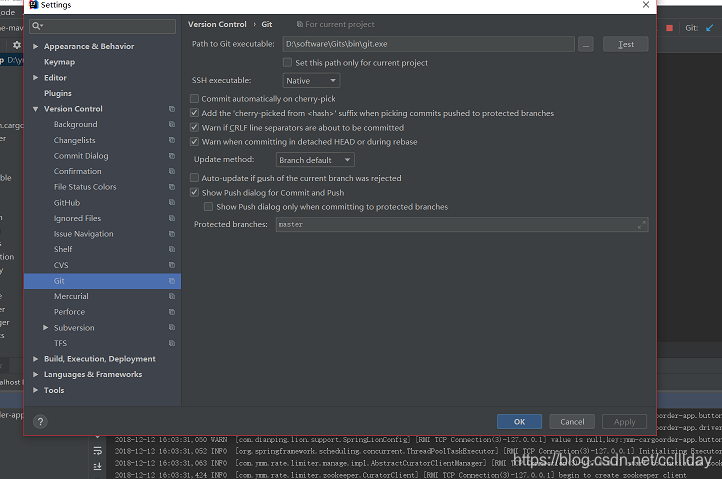Click the project icon next to Shelf

tap(172, 249)
